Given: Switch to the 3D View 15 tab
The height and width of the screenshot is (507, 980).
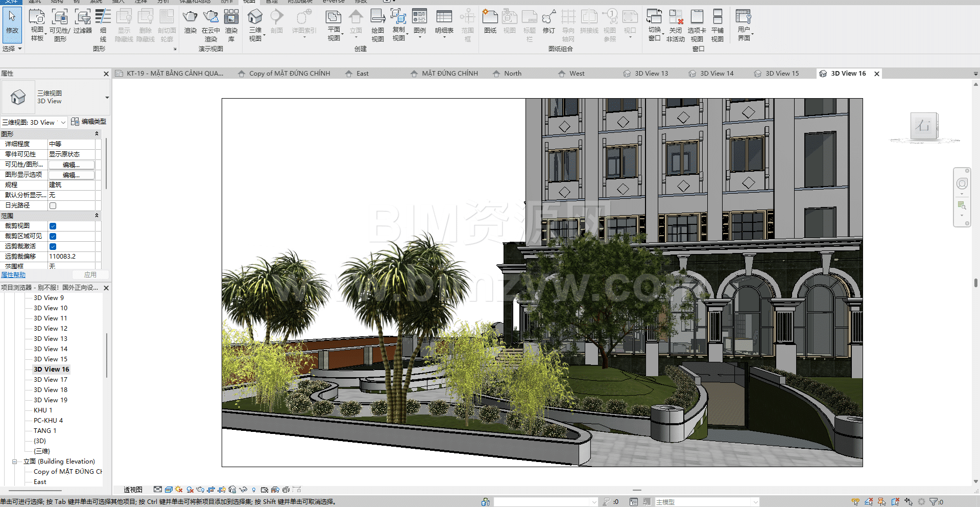Looking at the screenshot, I should (x=776, y=74).
